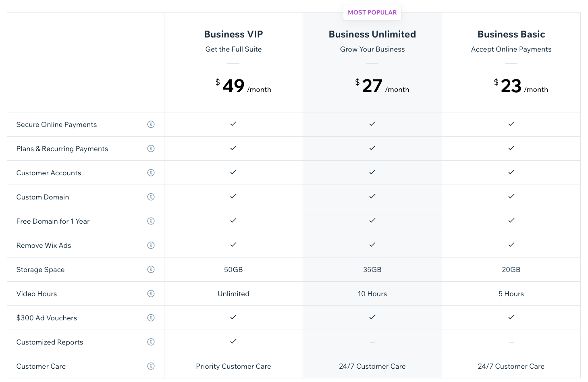Open the Secure Online Payments info tooltip
The image size is (588, 382).
pos(151,124)
